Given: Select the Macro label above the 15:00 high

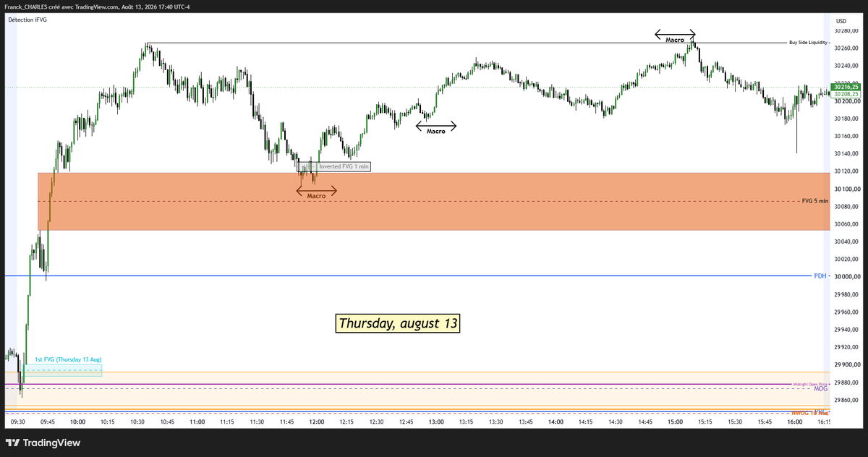Looking at the screenshot, I should 675,40.
